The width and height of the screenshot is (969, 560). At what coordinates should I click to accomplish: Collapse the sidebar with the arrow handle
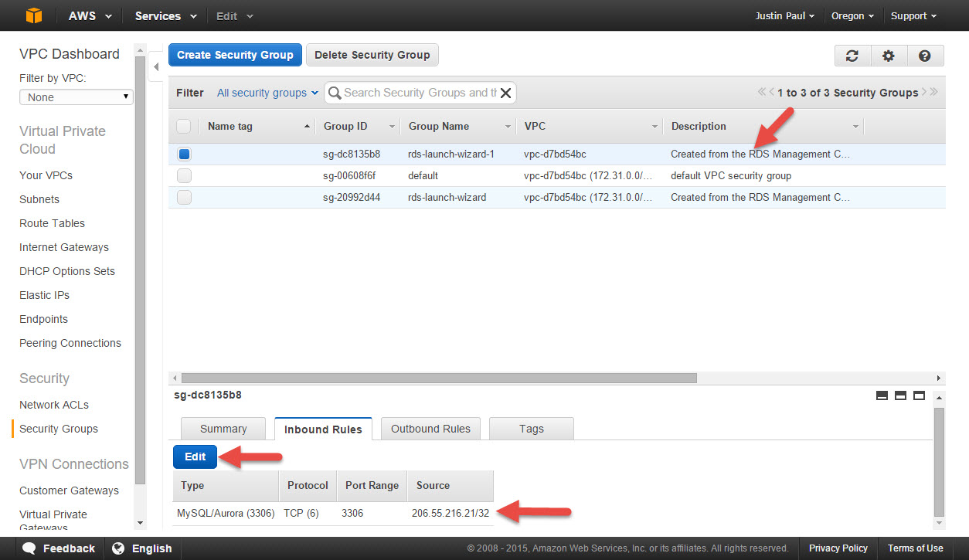156,67
